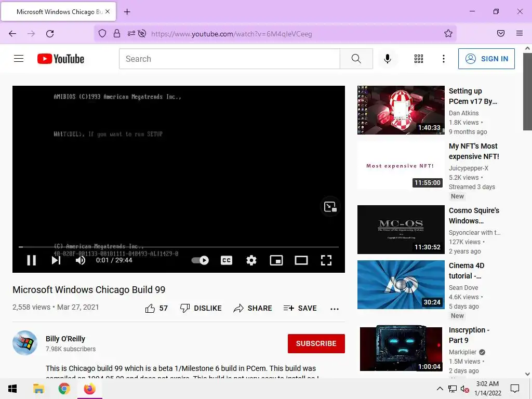Open the My NFT's Most expensive NFT video title
This screenshot has height=399, width=532.
(x=474, y=151)
